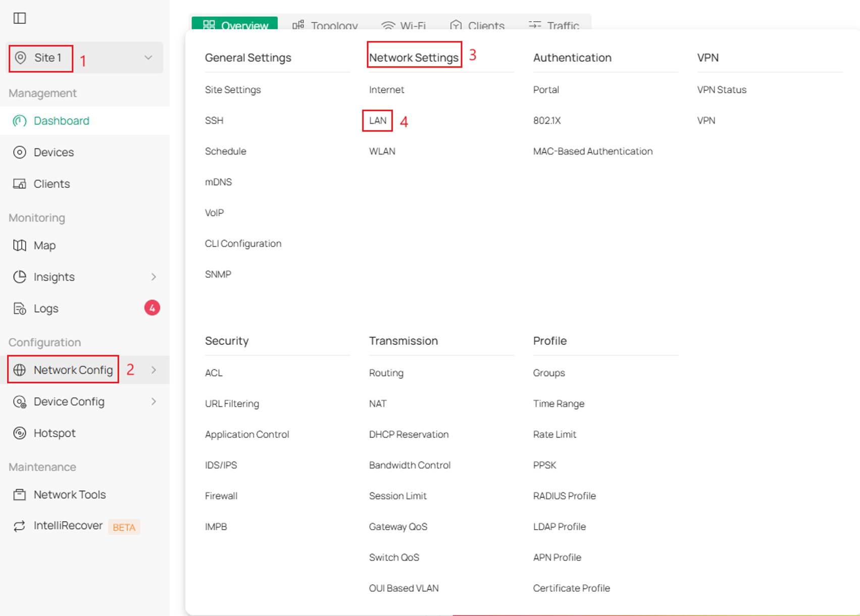860x616 pixels.
Task: Collapse the sidebar using the panel toggle icon
Action: tap(20, 18)
